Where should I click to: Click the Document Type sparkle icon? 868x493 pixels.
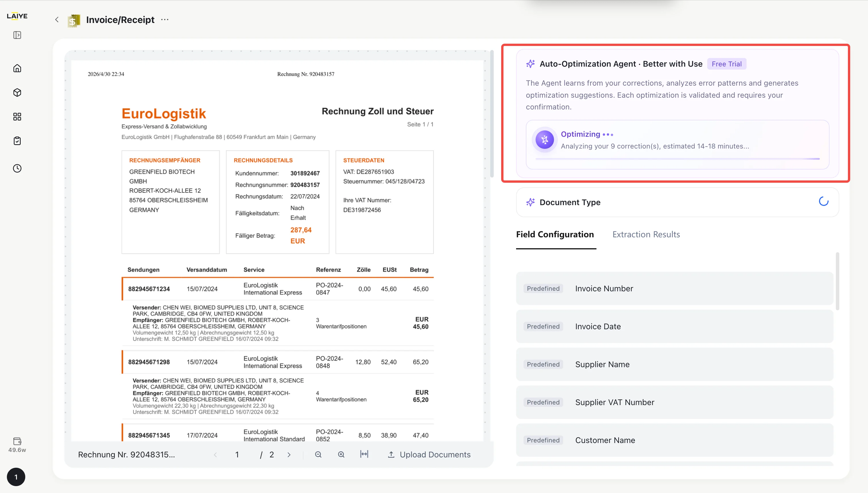(x=530, y=202)
